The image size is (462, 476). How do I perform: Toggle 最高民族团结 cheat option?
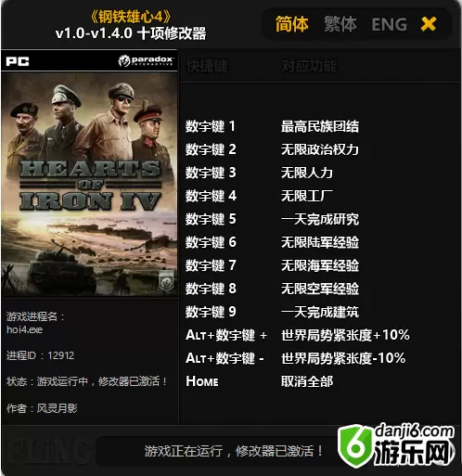tap(320, 126)
